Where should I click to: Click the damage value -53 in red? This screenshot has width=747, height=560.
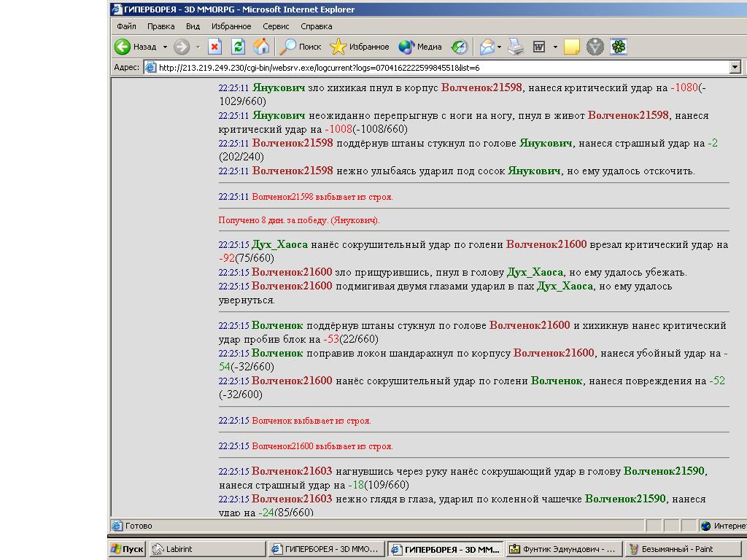click(x=331, y=339)
